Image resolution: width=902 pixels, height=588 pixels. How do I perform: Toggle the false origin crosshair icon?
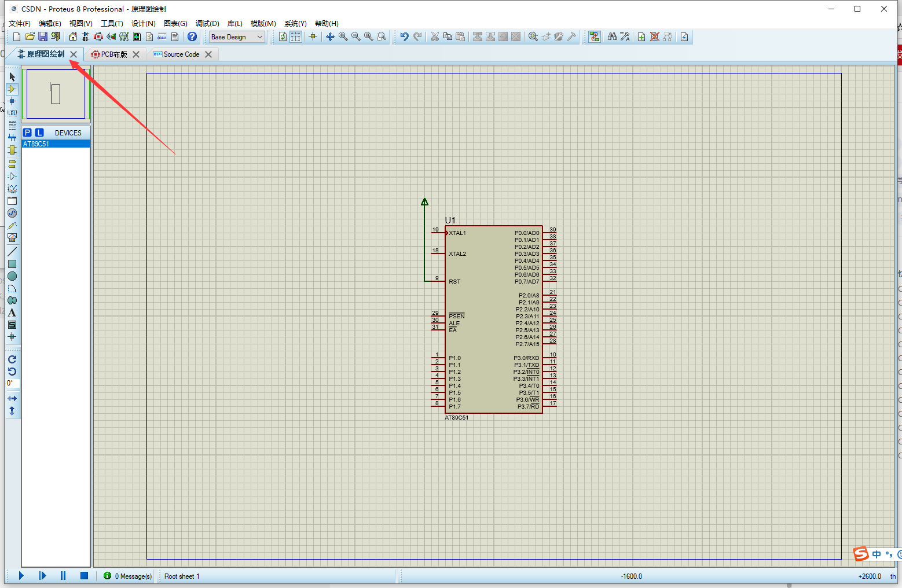313,36
